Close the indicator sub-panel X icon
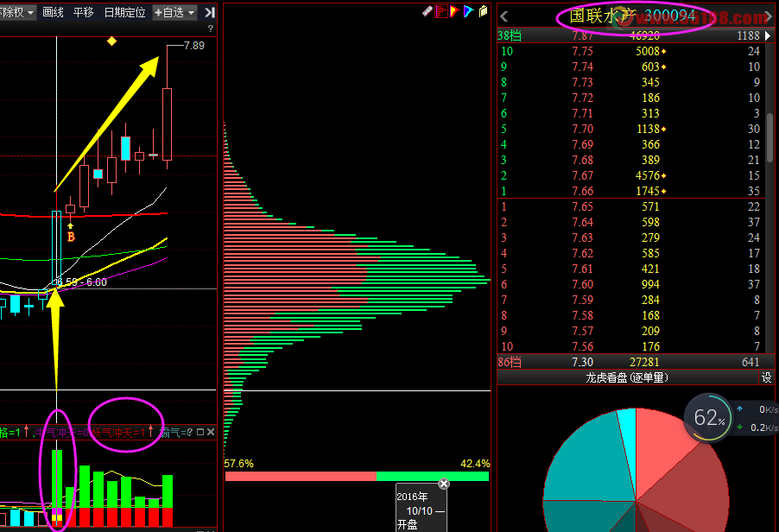779x532 pixels. pos(211,432)
